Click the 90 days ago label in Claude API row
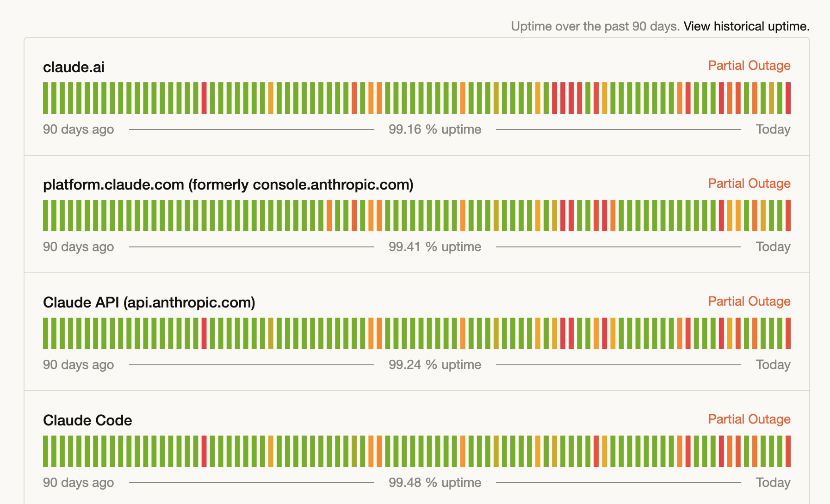 coord(78,365)
